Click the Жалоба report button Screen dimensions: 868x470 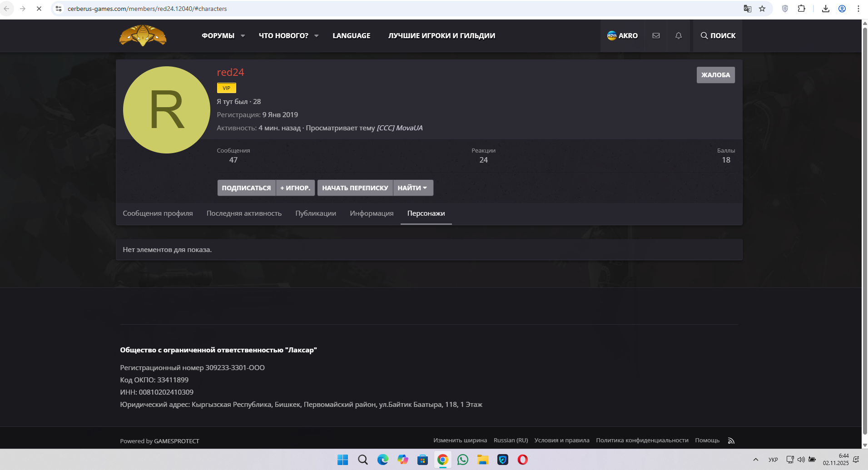(x=715, y=75)
